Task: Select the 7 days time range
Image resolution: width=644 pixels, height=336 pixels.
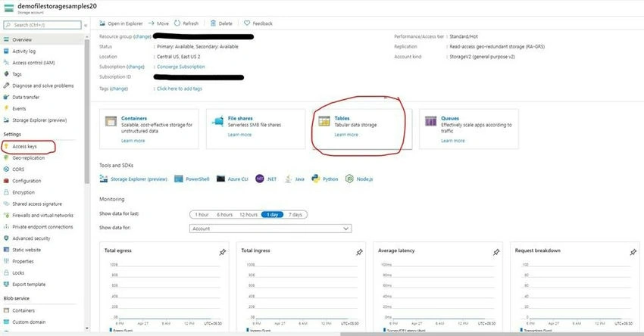Action: coord(295,215)
